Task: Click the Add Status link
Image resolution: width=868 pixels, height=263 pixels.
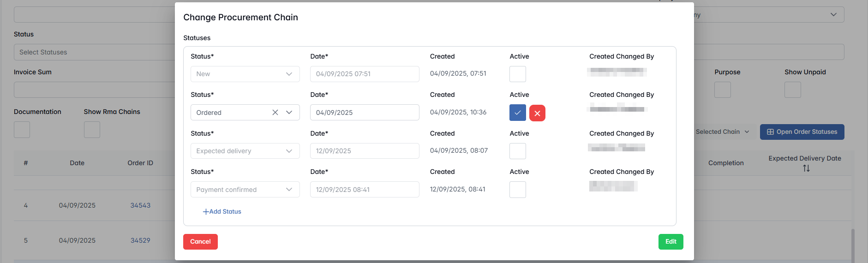Action: pyautogui.click(x=222, y=211)
